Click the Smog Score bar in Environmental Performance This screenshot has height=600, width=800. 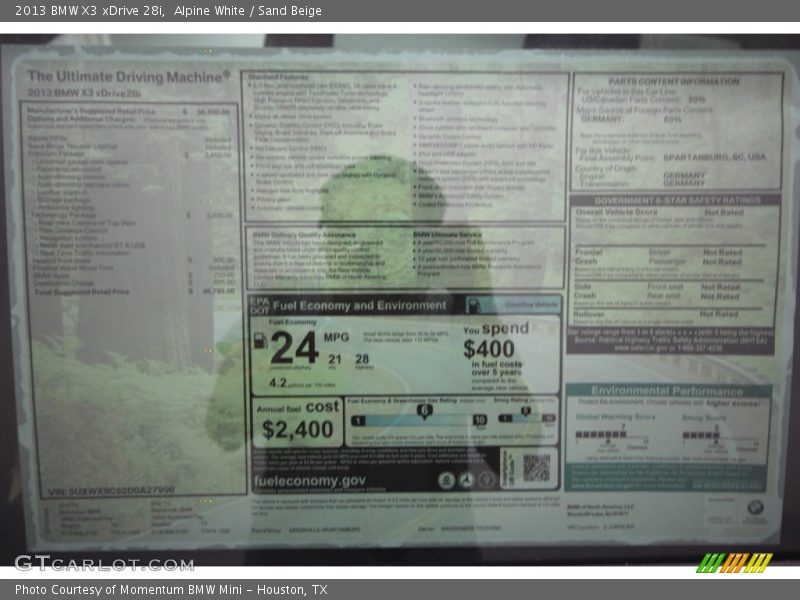[x=701, y=435]
